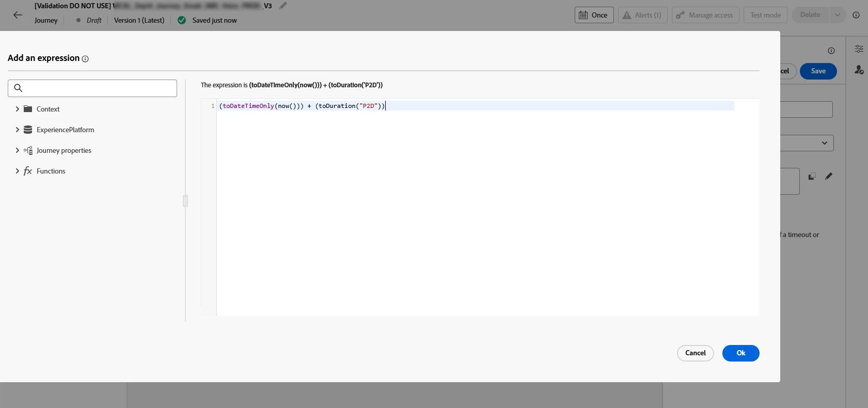Viewport: 868px width, 408px height.
Task: Click into the expression search field
Action: (x=92, y=88)
